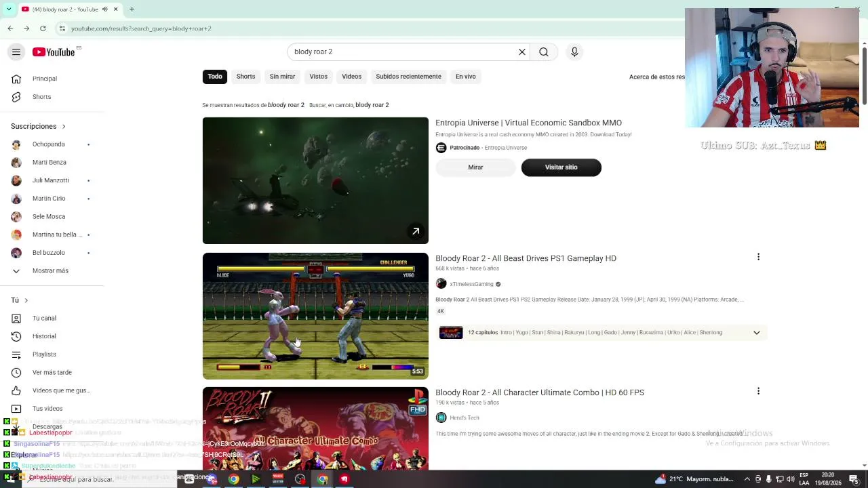Open the YouTube hamburger guide menu

pos(16,52)
